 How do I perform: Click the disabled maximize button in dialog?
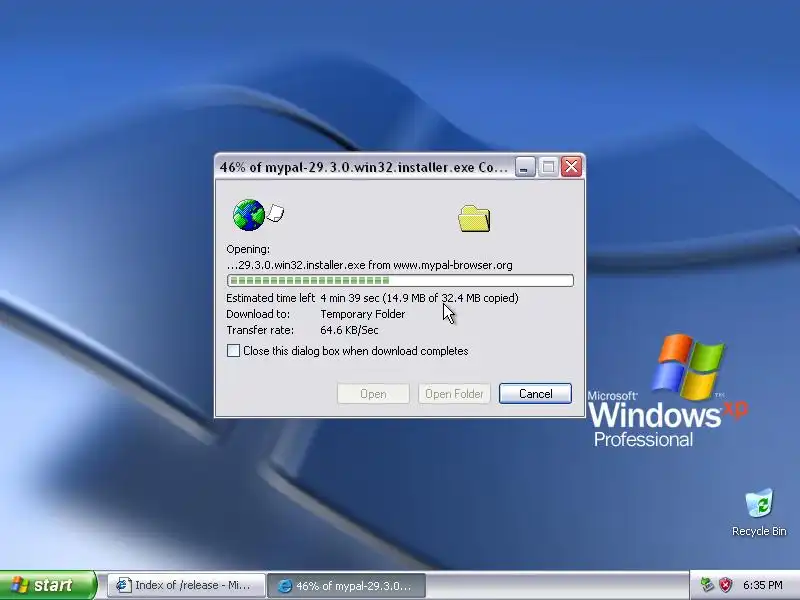[548, 167]
